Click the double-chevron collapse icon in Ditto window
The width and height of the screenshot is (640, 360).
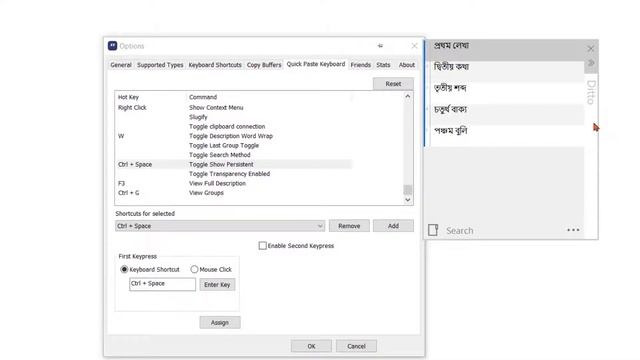pyautogui.click(x=591, y=63)
